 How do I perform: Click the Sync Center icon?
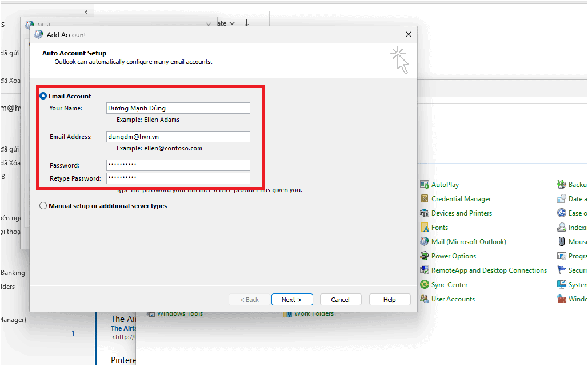tap(425, 285)
